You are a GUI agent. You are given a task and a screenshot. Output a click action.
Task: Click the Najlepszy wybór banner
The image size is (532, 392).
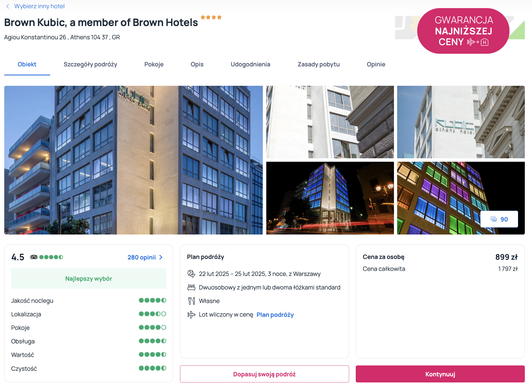tap(89, 279)
